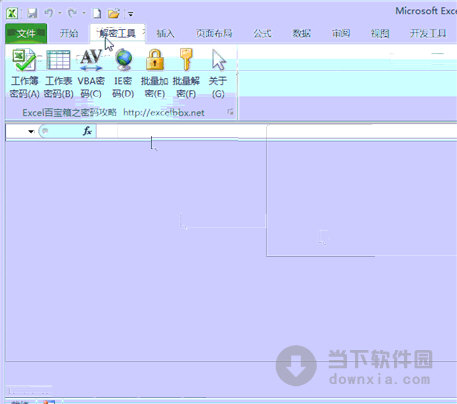The width and height of the screenshot is (457, 404).
Task: Open the 文件 File tab
Action: point(26,33)
